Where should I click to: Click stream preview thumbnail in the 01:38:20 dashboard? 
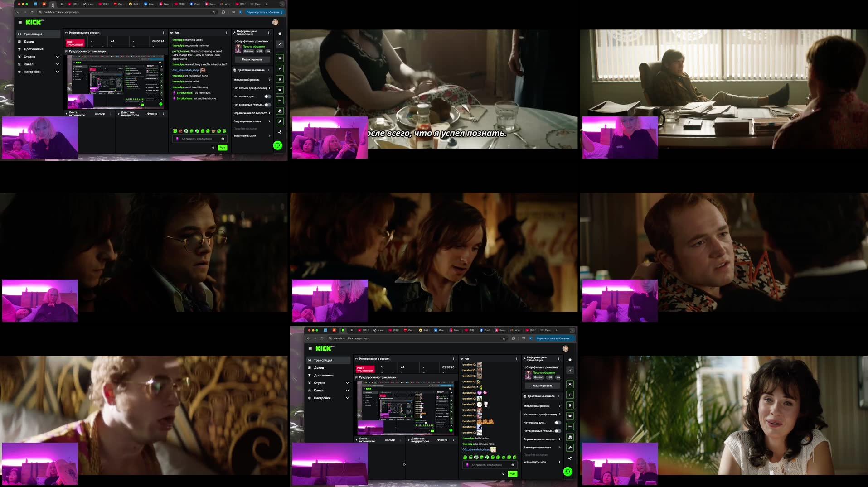tap(406, 408)
